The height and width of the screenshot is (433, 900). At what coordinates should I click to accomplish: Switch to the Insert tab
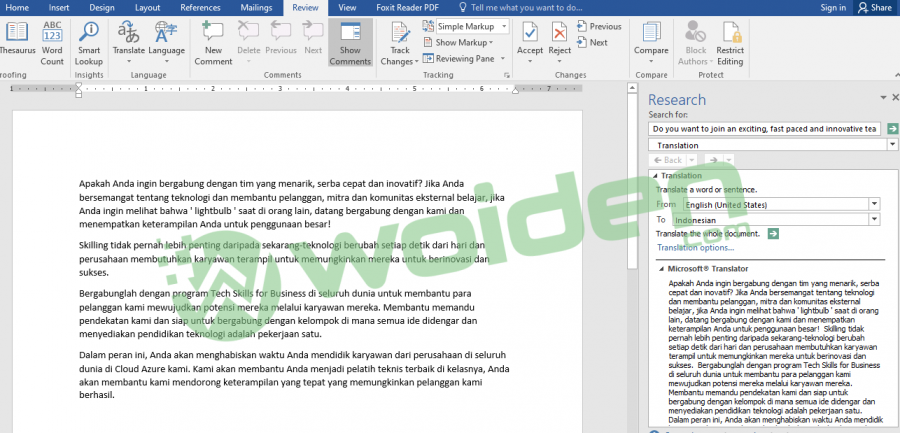click(59, 8)
